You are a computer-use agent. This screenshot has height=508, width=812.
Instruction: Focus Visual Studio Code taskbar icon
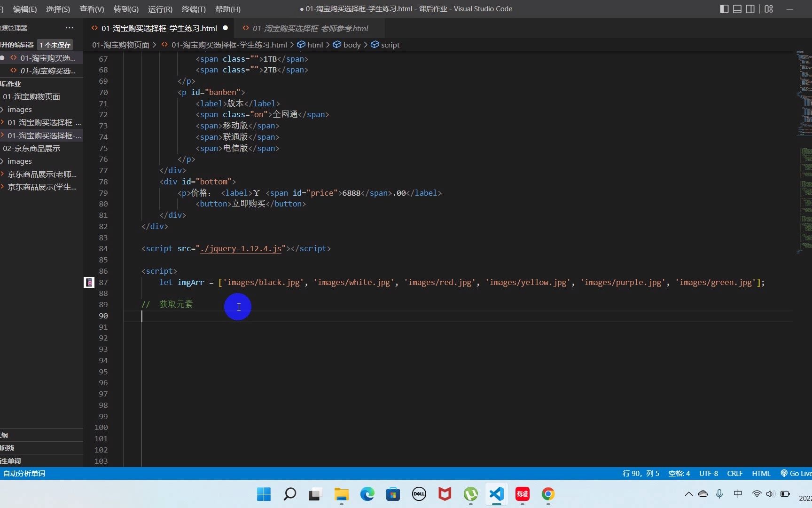497,494
